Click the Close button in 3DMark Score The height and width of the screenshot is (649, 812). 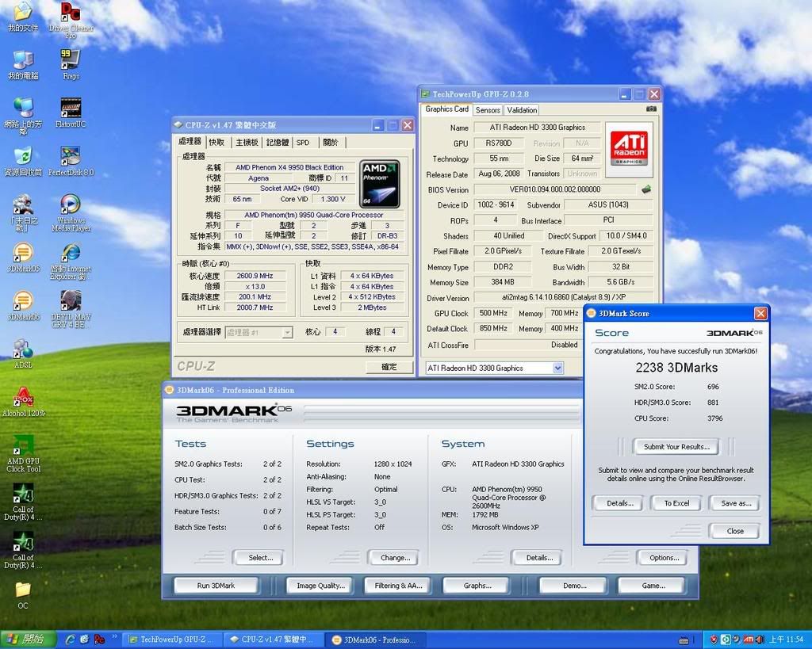[x=734, y=531]
